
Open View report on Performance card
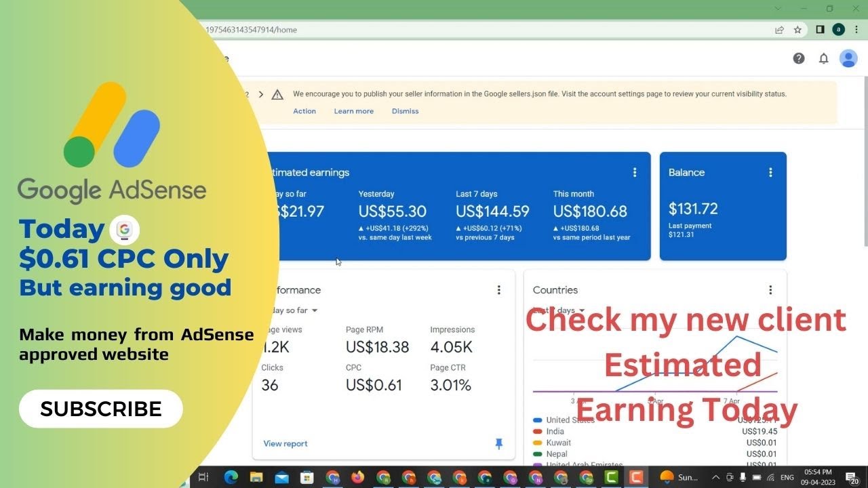(x=285, y=444)
